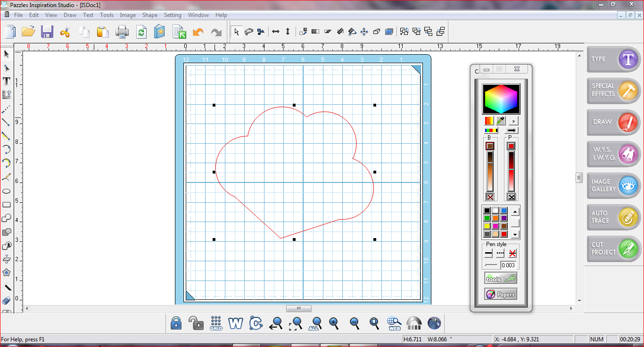The height and width of the screenshot is (347, 644).
Task: Return to the previous zoom view
Action: [x=276, y=323]
